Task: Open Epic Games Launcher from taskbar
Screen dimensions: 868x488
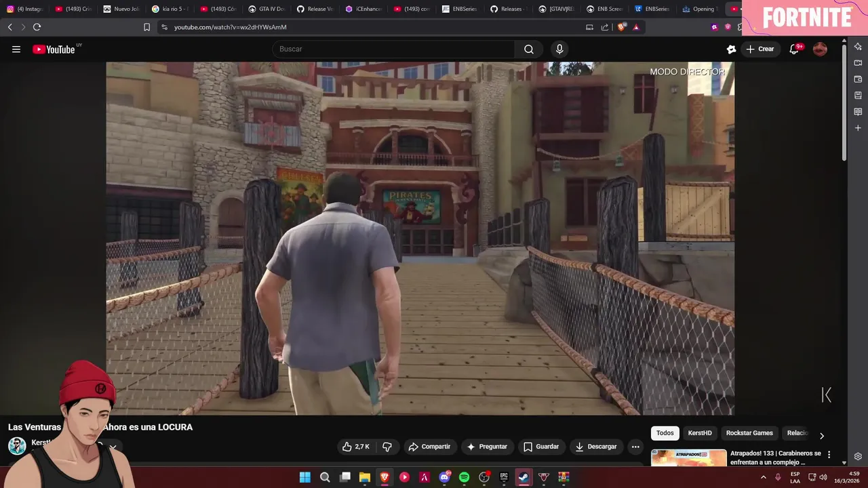Action: 504,477
